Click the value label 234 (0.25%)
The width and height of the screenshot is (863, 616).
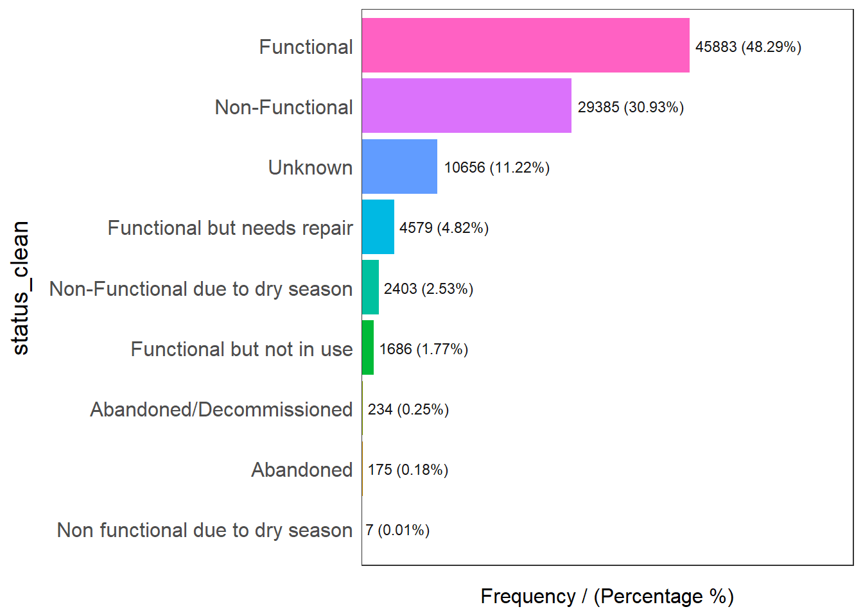[408, 409]
